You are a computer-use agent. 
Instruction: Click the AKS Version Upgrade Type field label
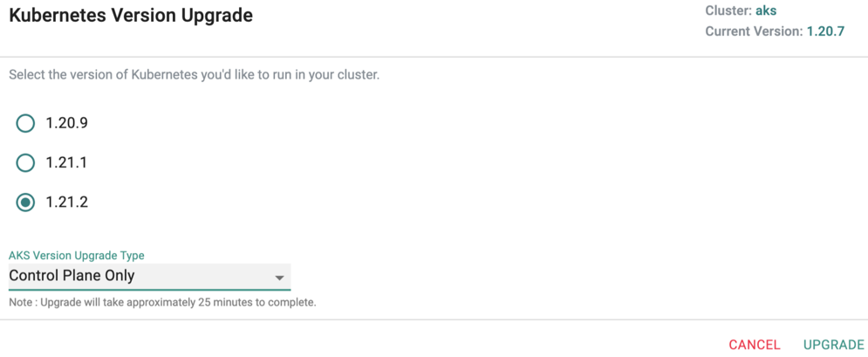pos(77,256)
